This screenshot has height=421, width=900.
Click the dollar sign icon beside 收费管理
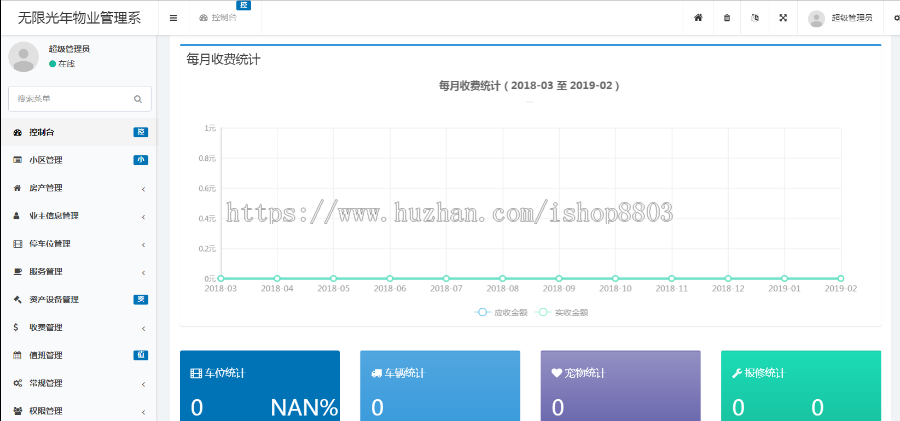[17, 327]
